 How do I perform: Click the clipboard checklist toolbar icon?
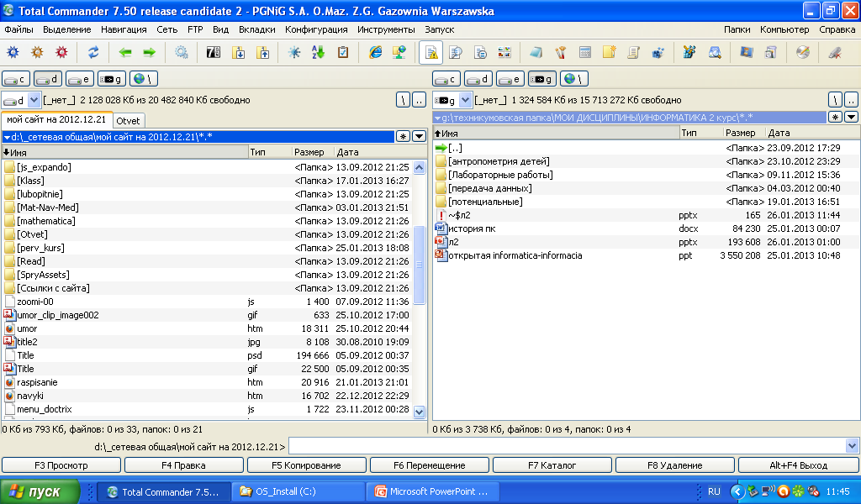pyautogui.click(x=343, y=53)
